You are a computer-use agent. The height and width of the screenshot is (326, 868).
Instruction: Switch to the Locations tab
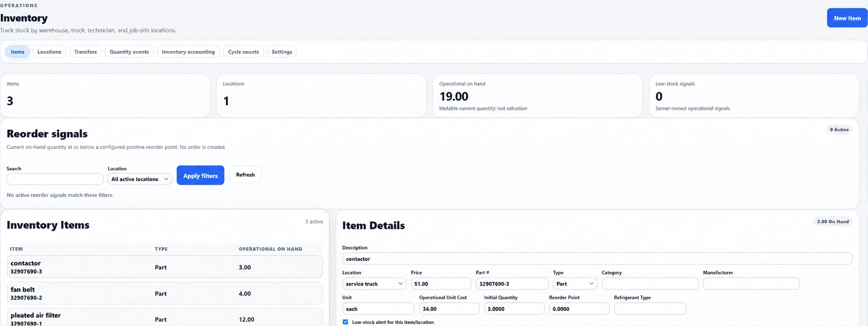tap(49, 52)
